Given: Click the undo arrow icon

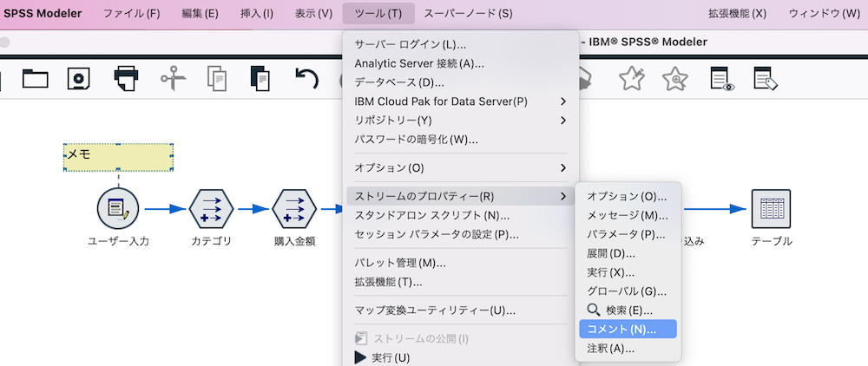Looking at the screenshot, I should [306, 79].
